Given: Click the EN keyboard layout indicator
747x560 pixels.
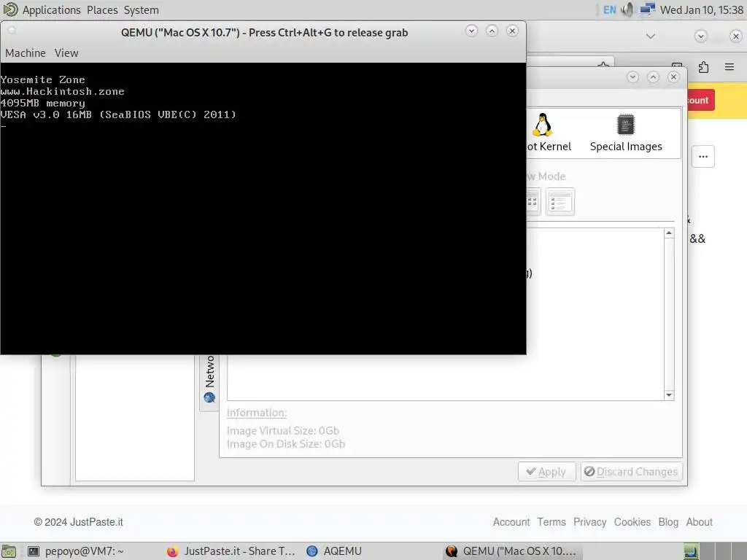Looking at the screenshot, I should 609,10.
